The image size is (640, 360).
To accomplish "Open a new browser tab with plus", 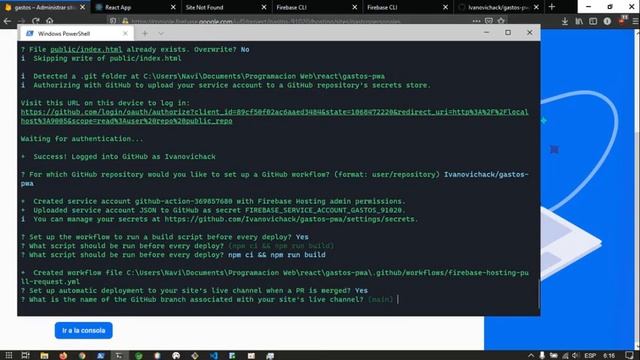I will point(551,7).
